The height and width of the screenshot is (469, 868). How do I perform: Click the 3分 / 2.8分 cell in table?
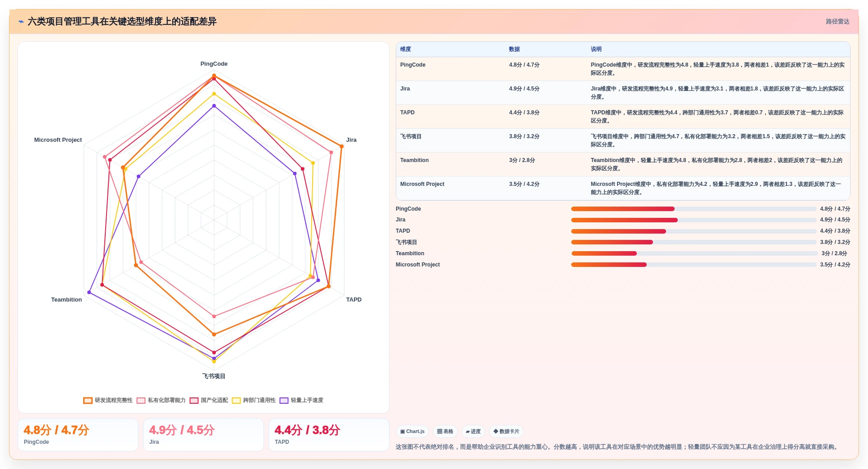coord(522,160)
